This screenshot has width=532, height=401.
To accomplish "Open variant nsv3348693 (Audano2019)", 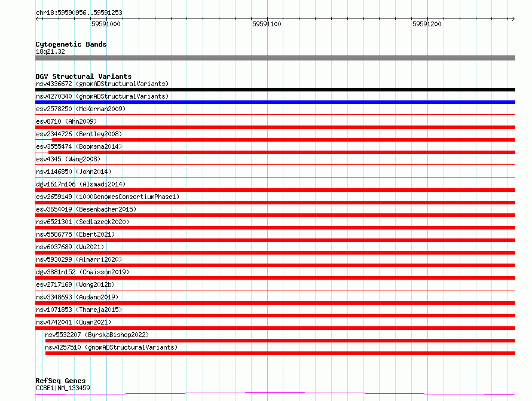I will (x=77, y=297).
